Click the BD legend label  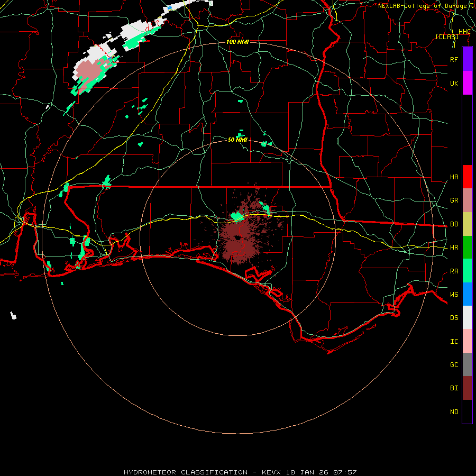454,224
